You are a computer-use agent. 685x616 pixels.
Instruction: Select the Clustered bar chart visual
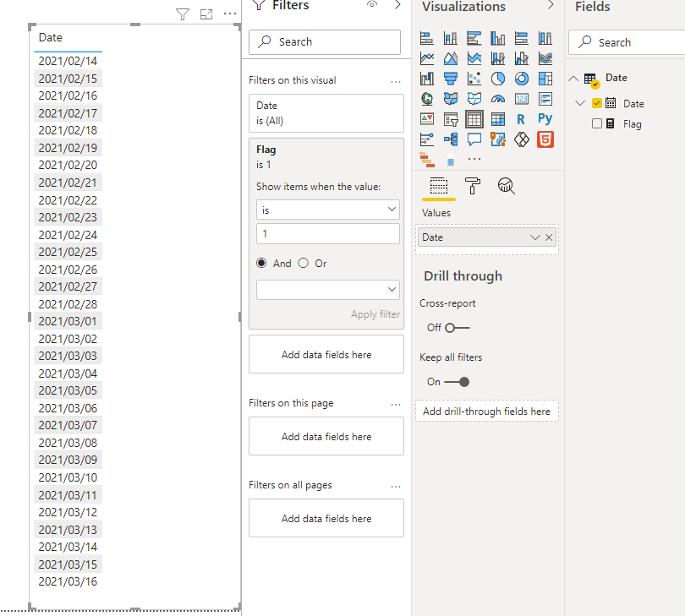[474, 38]
